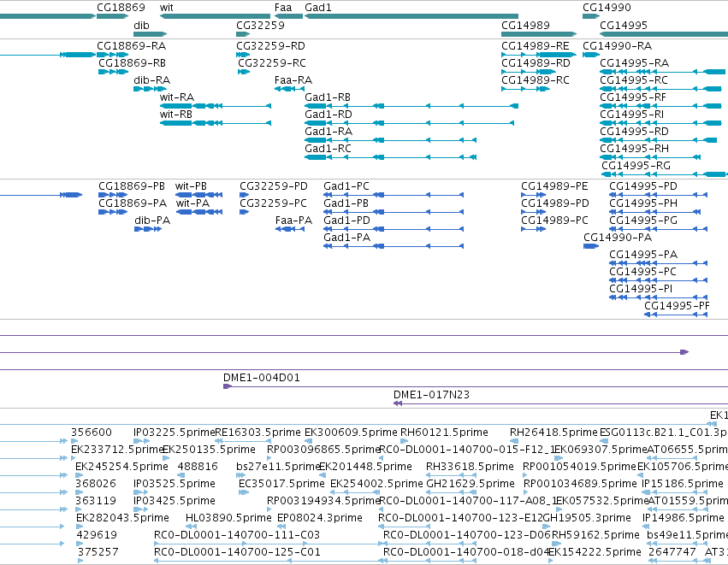
Task: Click the wit gene bar
Action: [x=215, y=16]
